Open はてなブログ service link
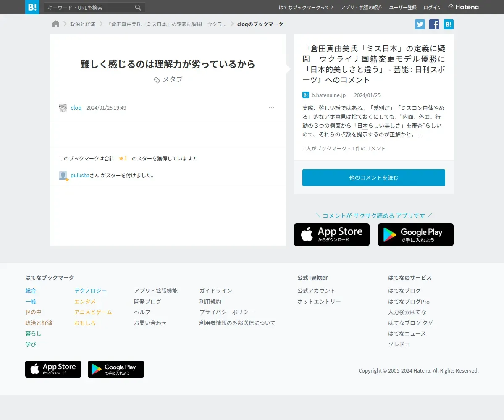 point(404,291)
